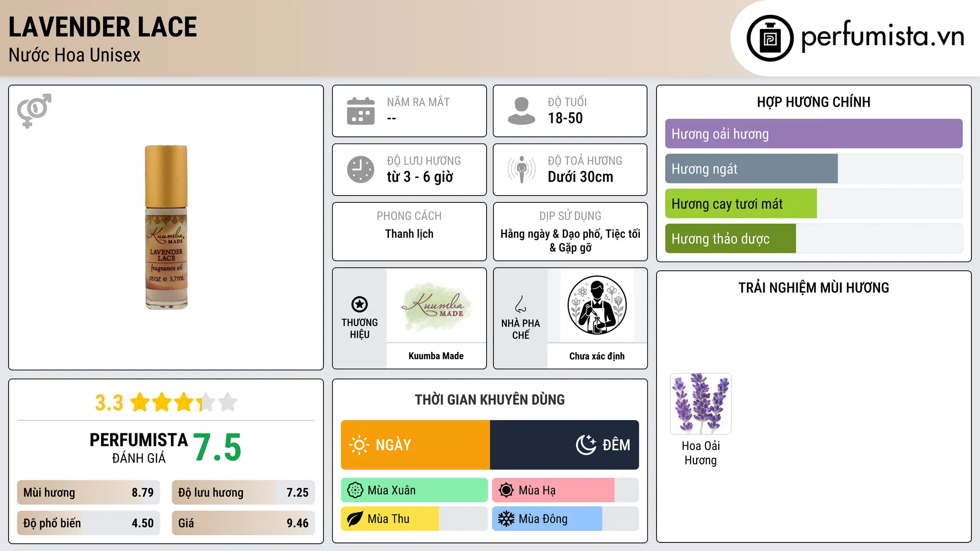Click the THƯƠNG HIỆU label
This screenshot has width=980, height=551.
(359, 328)
